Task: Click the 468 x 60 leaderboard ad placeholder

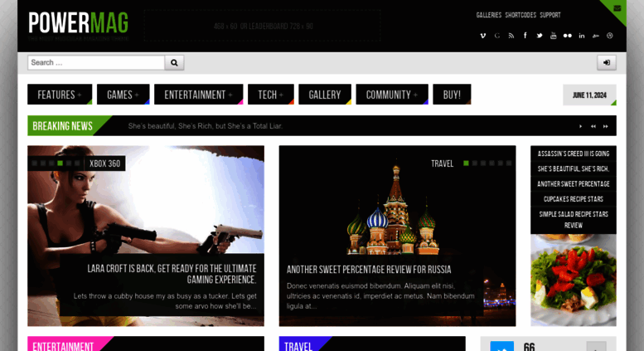Action: 263,26
